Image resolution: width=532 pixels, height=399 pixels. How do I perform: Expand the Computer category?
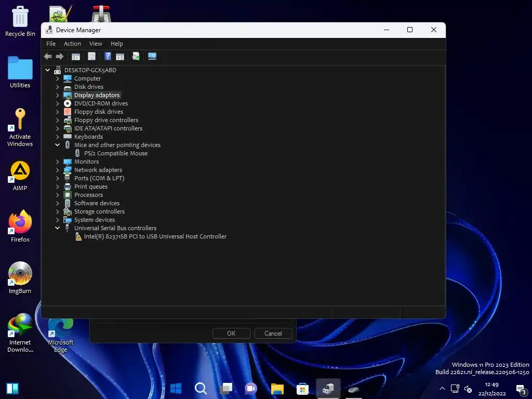57,78
